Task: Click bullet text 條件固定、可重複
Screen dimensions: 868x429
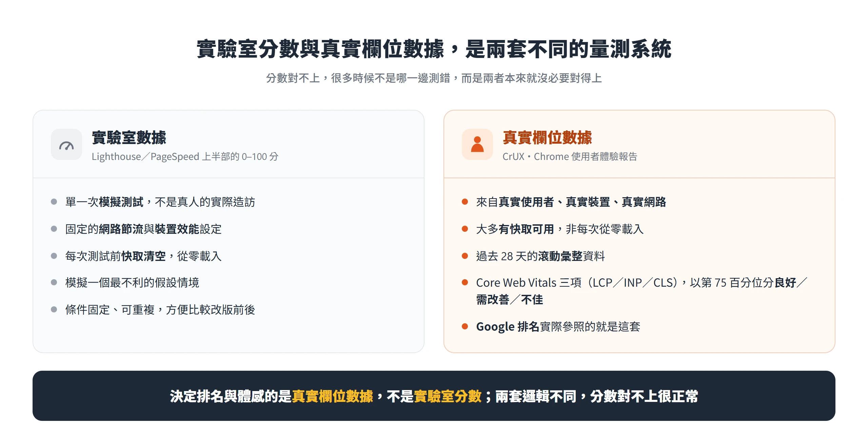Action: point(160,310)
